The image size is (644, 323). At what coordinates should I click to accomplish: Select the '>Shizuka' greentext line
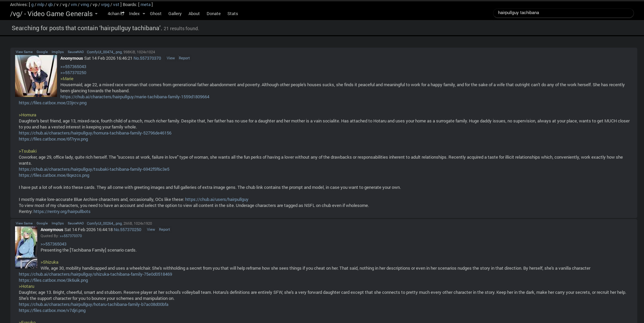click(x=49, y=262)
